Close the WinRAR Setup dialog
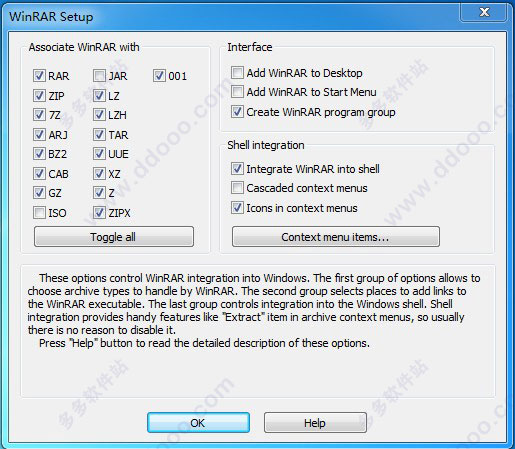 (x=484, y=12)
